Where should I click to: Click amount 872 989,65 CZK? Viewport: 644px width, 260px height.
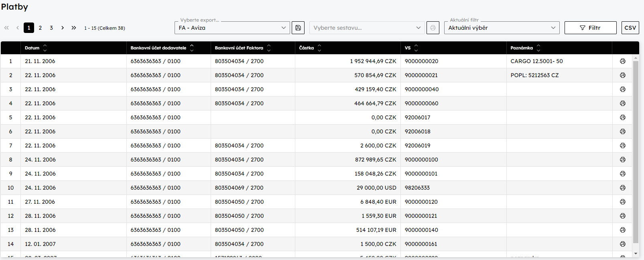376,160
